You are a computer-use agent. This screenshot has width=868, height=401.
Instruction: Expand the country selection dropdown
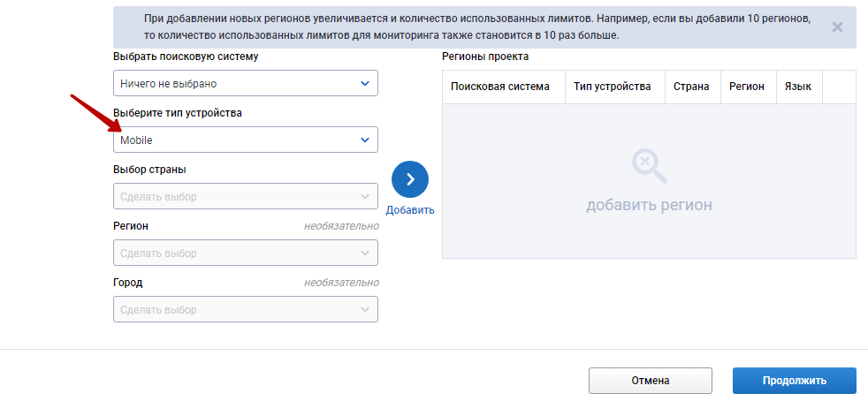[245, 196]
